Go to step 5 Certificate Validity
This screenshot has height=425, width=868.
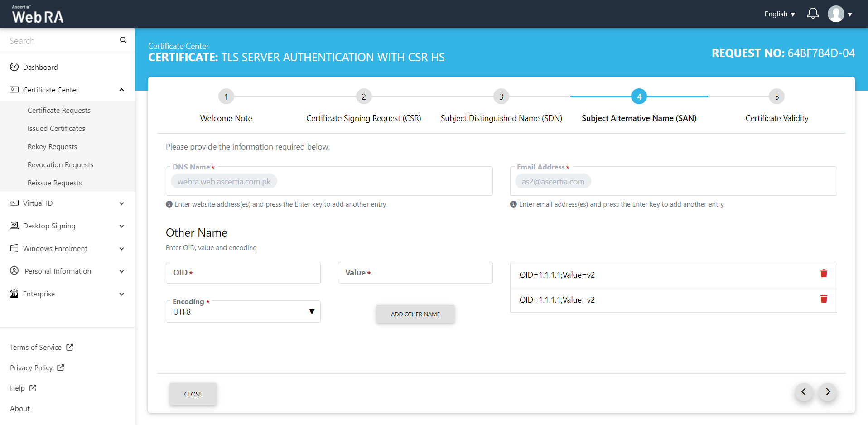coord(777,97)
